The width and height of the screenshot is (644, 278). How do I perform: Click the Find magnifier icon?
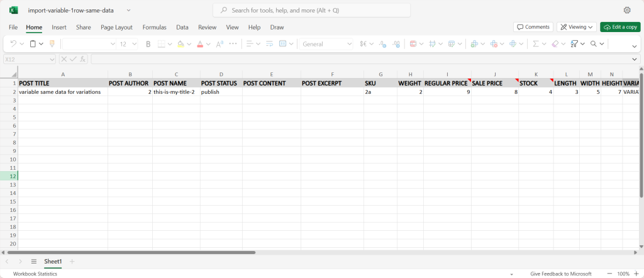tap(594, 44)
